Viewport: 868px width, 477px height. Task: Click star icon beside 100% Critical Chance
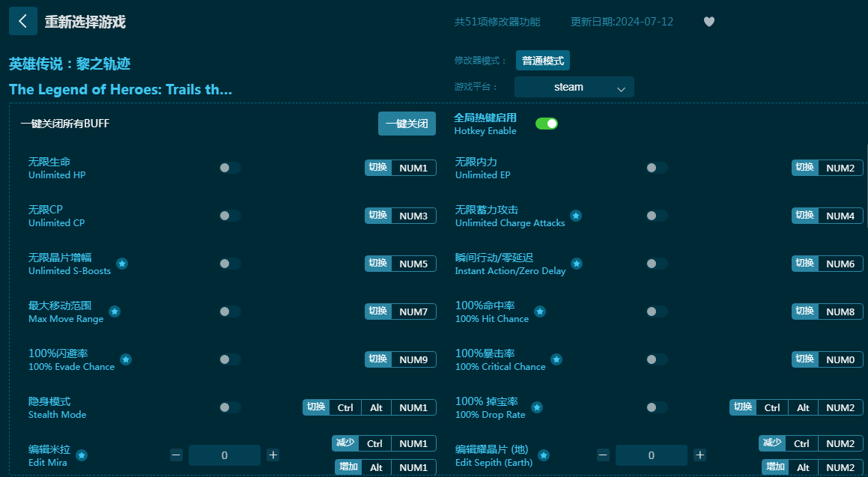(x=556, y=359)
